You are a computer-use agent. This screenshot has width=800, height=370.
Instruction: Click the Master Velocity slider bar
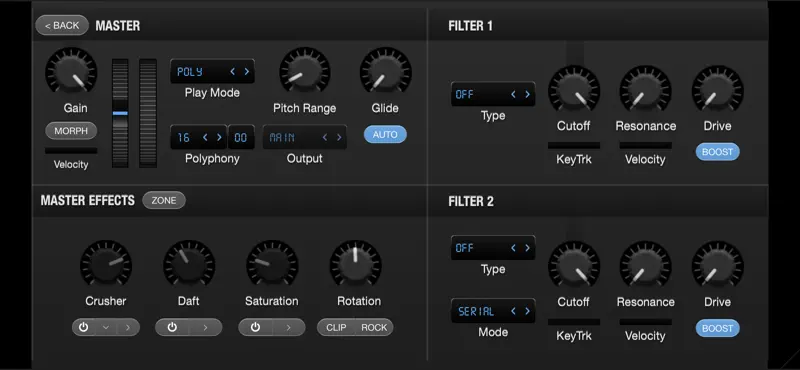point(71,151)
